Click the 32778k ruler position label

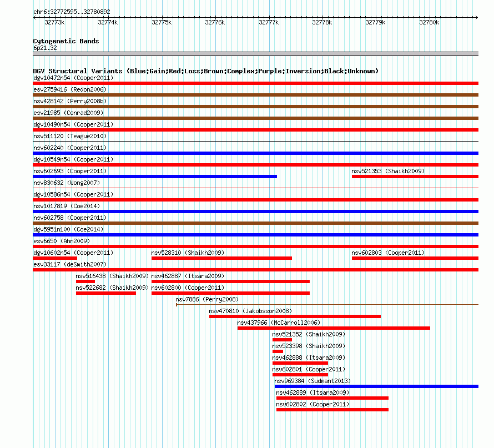[x=322, y=22]
